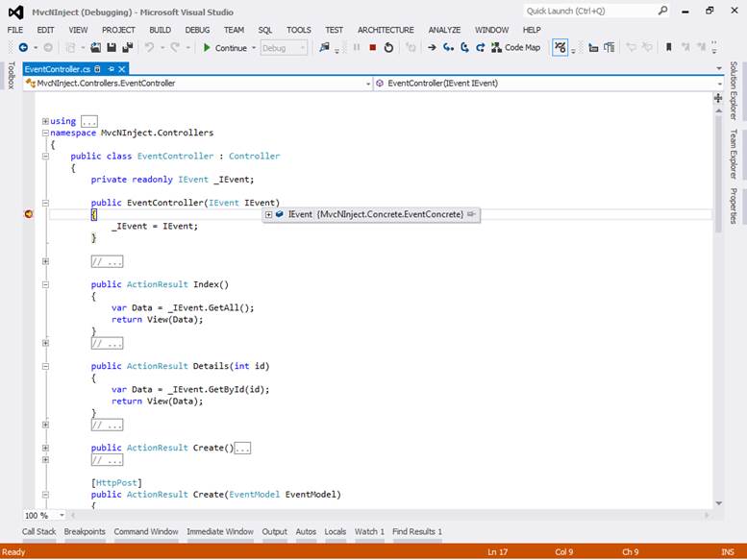Click the Quick Launch search magnifier icon

coord(662,11)
